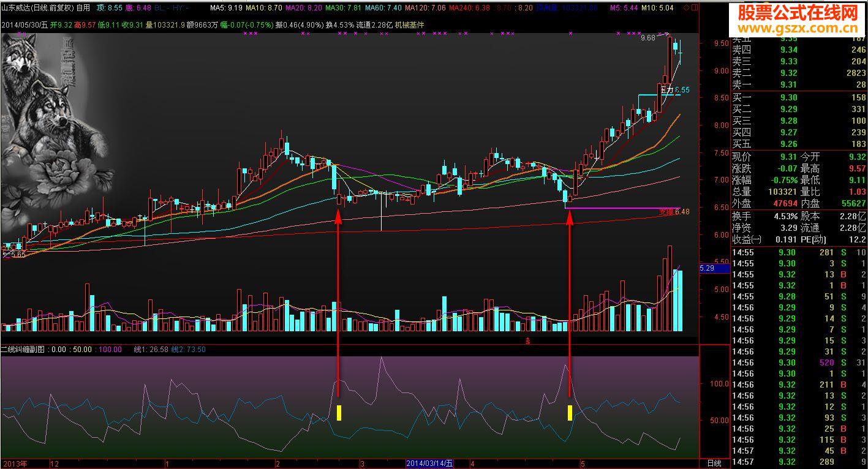
Task: Click the 现价 9.31 current price value
Action: 789,157
